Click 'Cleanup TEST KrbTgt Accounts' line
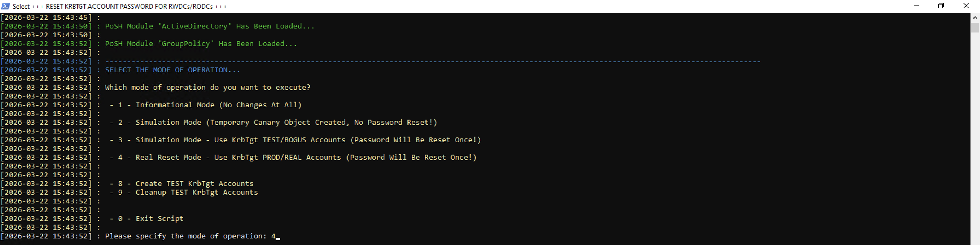This screenshot has width=980, height=245. (184, 192)
